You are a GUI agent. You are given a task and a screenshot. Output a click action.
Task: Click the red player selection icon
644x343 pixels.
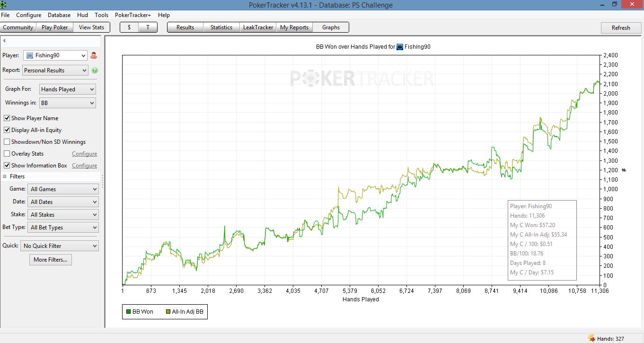click(x=94, y=55)
